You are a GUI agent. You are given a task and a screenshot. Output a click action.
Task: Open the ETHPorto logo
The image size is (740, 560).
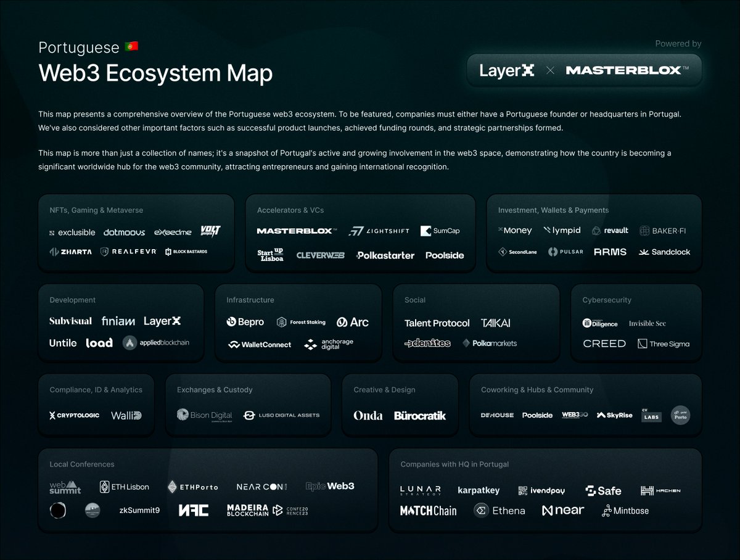pos(192,487)
